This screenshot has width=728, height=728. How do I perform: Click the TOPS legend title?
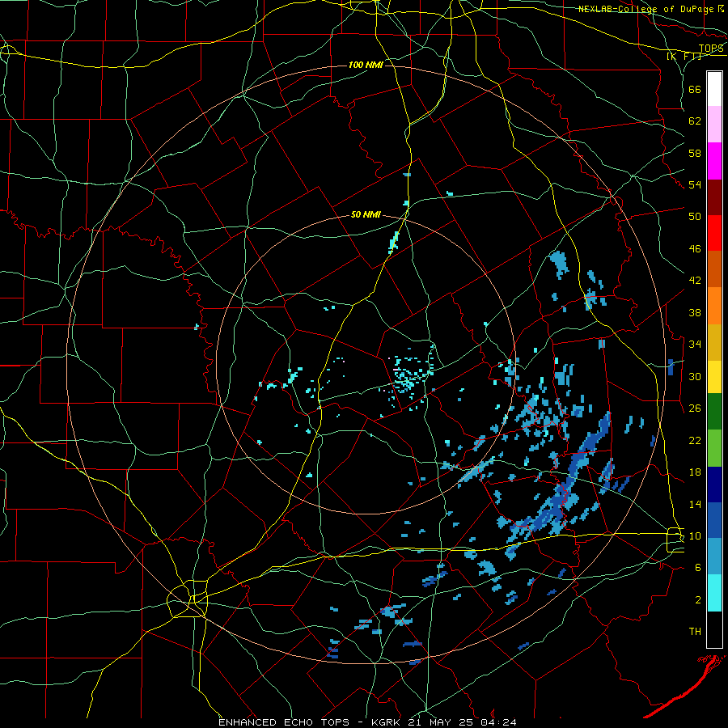(711, 49)
